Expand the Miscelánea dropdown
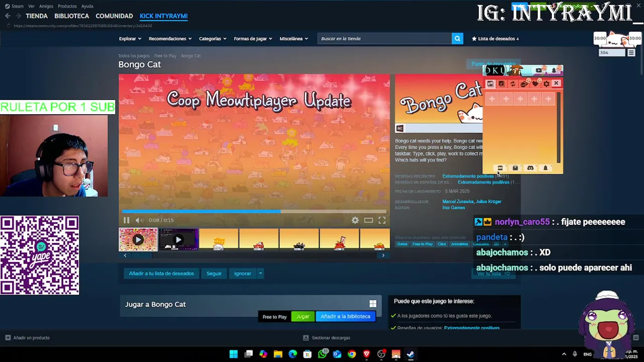This screenshot has width=644, height=362. pyautogui.click(x=294, y=39)
